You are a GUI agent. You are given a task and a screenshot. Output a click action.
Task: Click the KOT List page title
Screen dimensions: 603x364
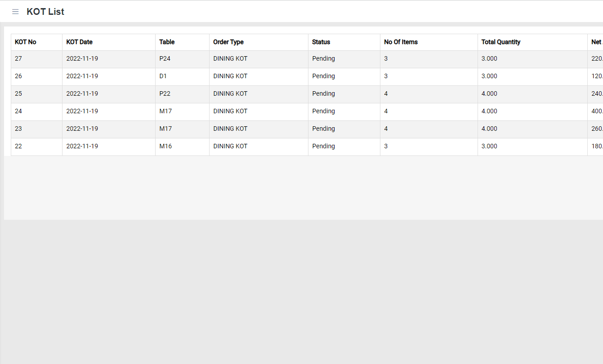coord(45,12)
